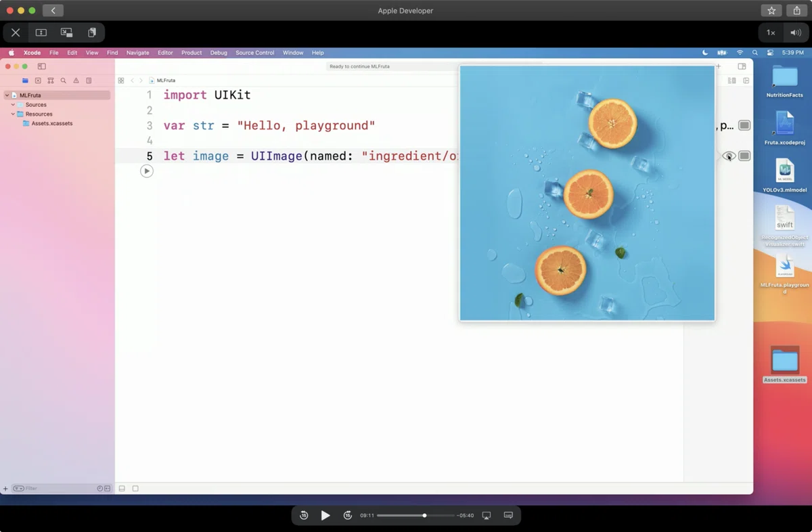Open the Editor menu

(165, 53)
